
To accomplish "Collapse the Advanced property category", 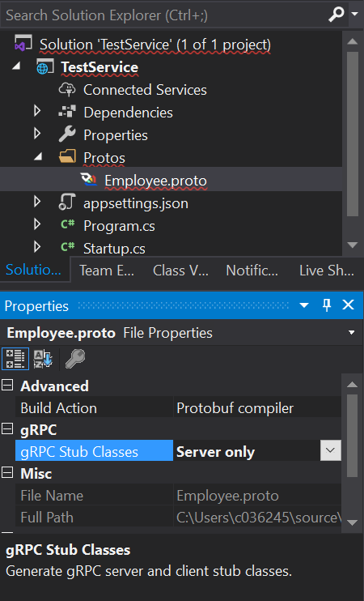I will point(7,386).
